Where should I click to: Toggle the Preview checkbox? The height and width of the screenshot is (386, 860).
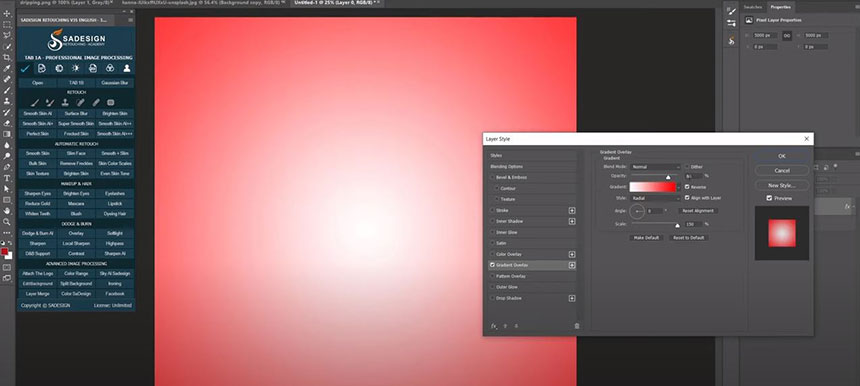[770, 198]
